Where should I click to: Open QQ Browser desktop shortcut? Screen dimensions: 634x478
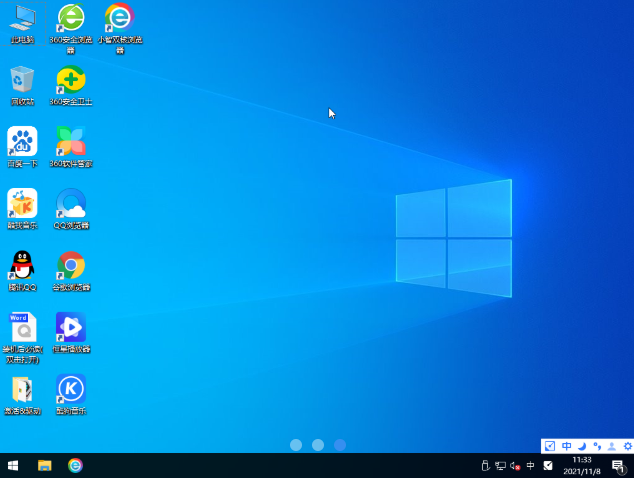coord(71,204)
